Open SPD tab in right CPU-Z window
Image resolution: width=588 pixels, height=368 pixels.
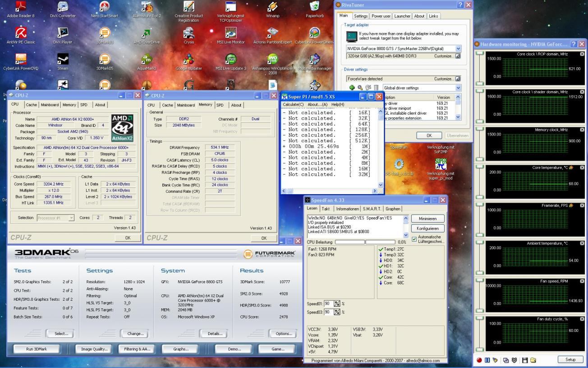pyautogui.click(x=220, y=105)
